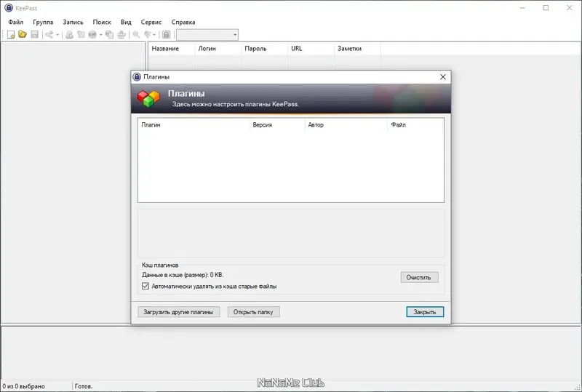Click the 'Открыть папку' button
The image size is (582, 392).
click(253, 312)
